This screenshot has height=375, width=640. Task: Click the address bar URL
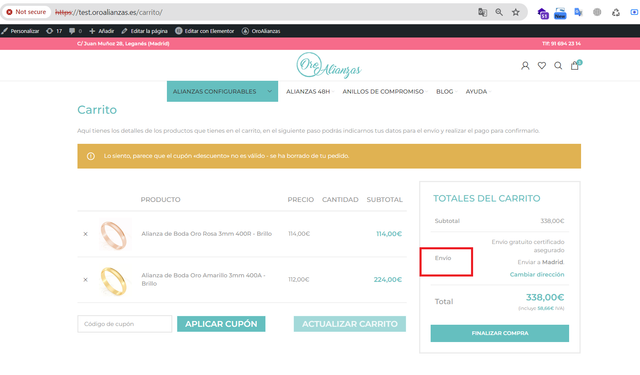[x=109, y=12]
